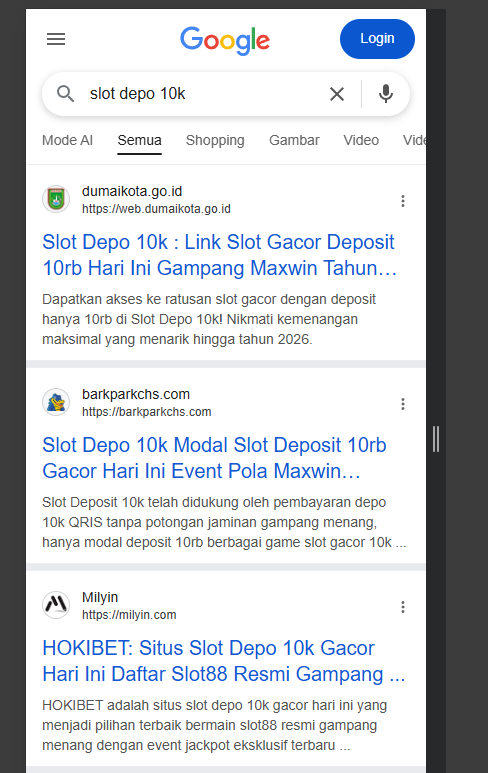Open more options for Milyin result
Image resolution: width=488 pixels, height=773 pixels.
403,607
